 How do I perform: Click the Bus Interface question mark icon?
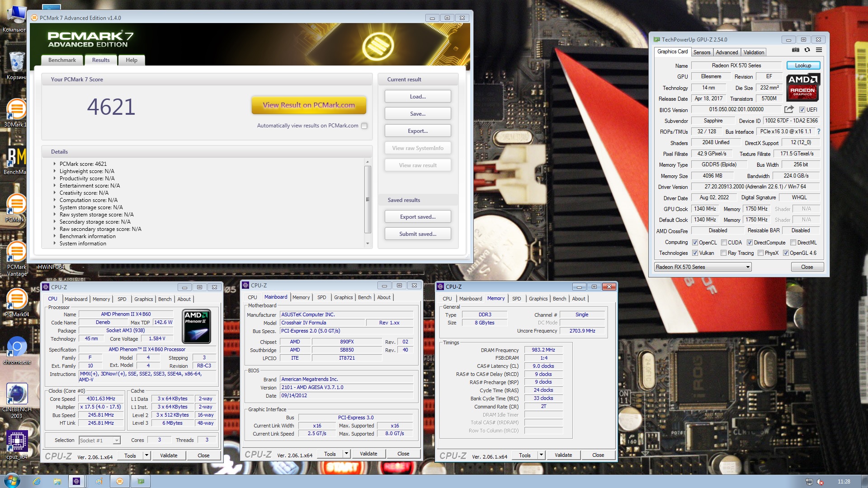818,131
